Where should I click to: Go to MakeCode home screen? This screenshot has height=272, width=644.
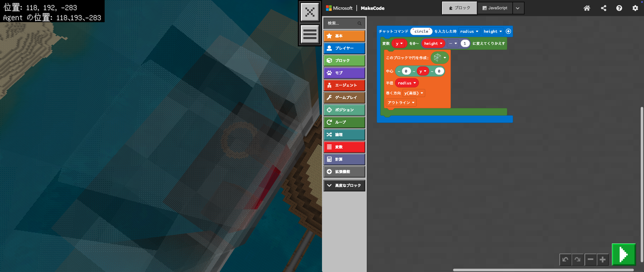point(587,8)
